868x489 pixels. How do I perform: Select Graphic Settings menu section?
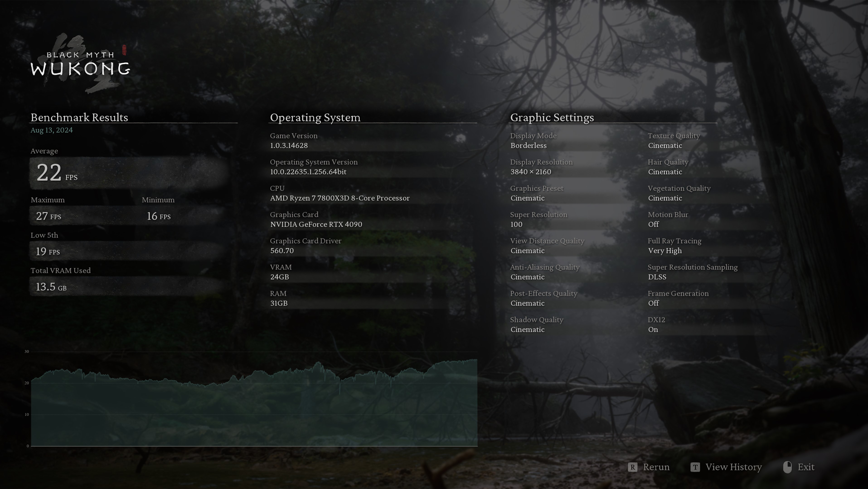click(x=553, y=117)
